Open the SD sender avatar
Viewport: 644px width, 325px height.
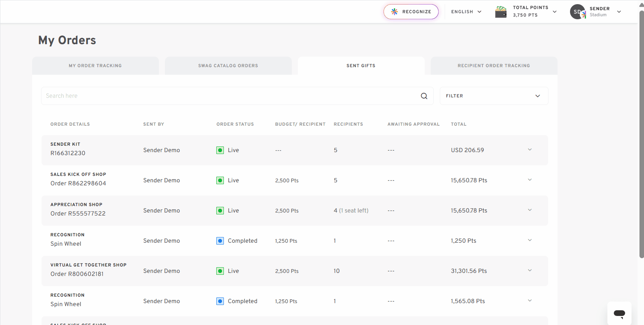[578, 12]
